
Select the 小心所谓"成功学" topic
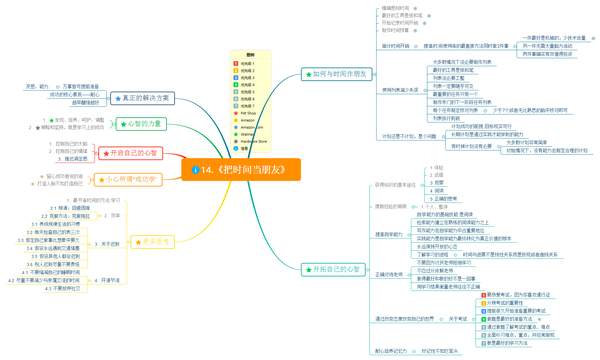pyautogui.click(x=128, y=179)
